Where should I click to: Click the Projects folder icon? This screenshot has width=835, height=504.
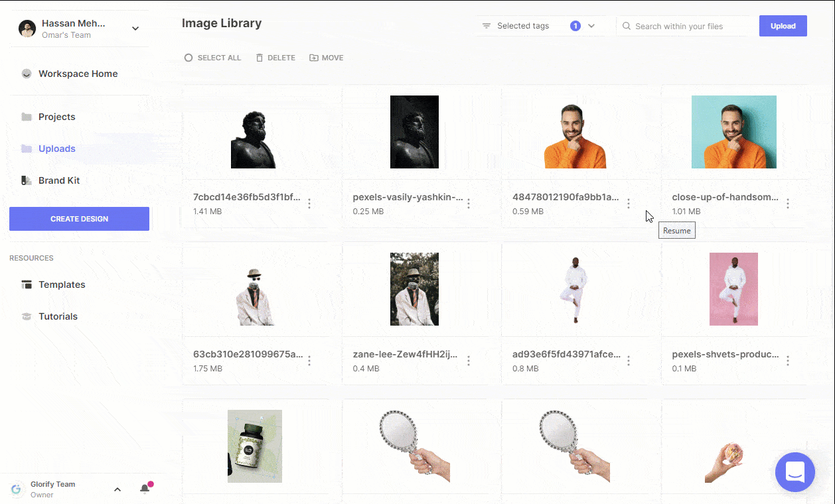pos(27,117)
